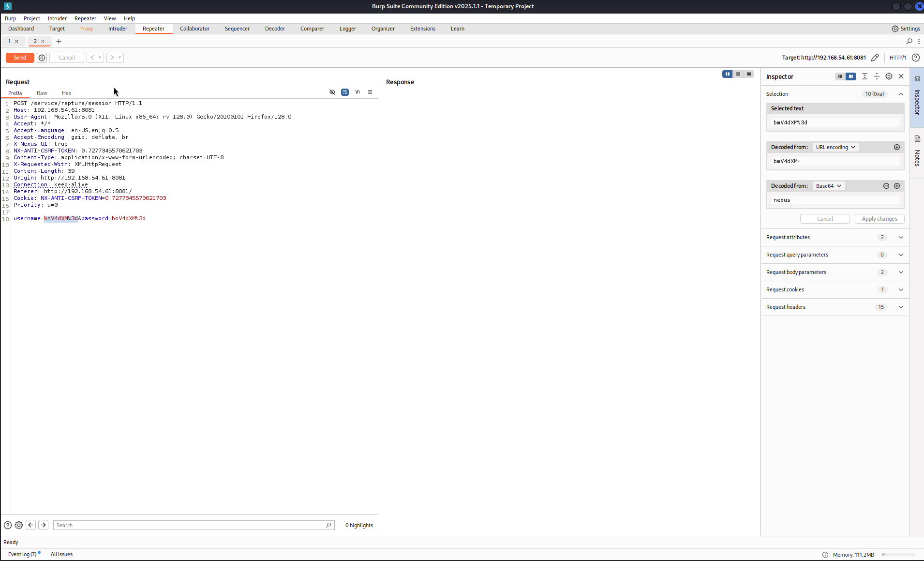Open the request editor hamburger menu

point(370,92)
